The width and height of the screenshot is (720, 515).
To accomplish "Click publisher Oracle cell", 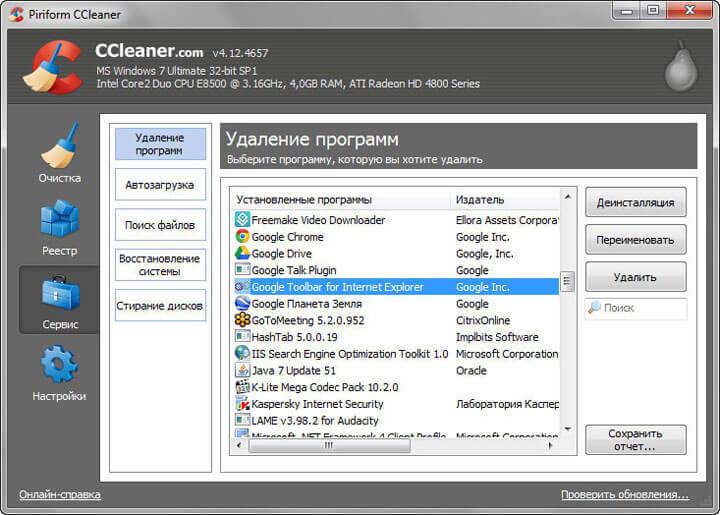I will (471, 370).
